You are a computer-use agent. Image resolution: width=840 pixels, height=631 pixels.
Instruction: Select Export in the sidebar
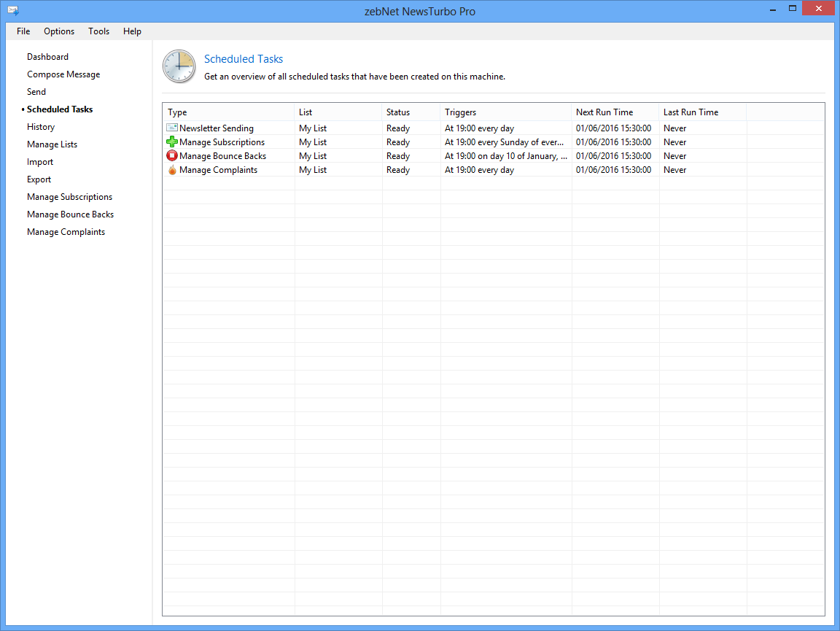[39, 179]
